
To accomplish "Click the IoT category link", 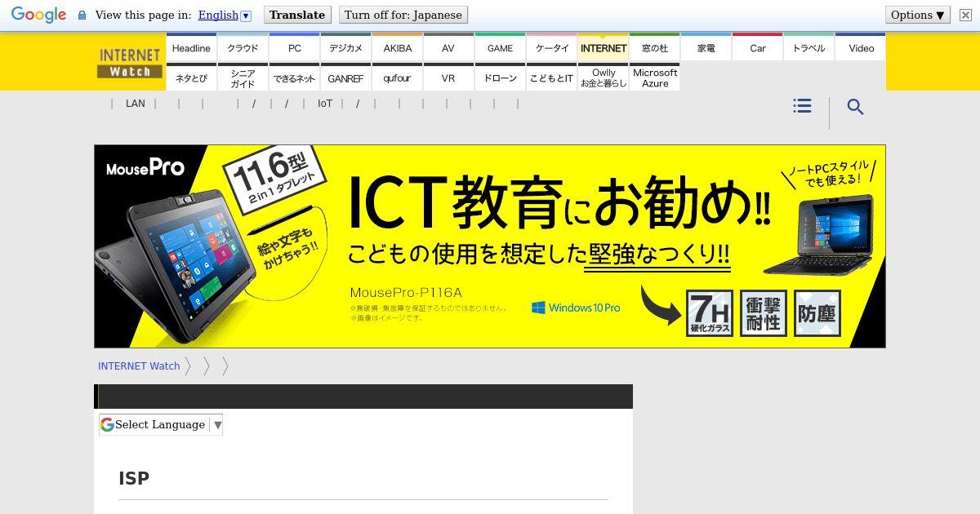I will (325, 104).
